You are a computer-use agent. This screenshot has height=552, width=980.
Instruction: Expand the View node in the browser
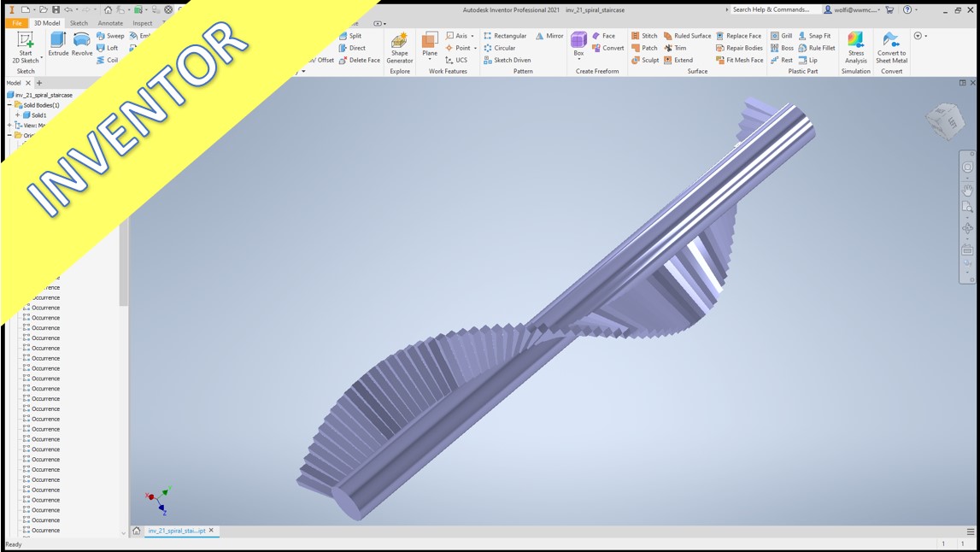point(9,125)
